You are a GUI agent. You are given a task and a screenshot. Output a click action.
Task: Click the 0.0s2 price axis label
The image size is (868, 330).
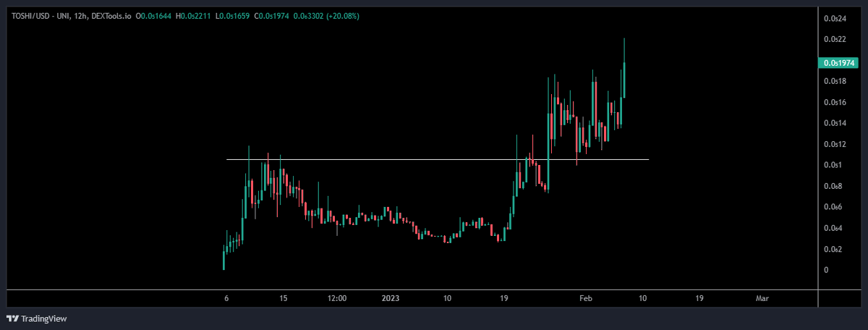pos(833,249)
